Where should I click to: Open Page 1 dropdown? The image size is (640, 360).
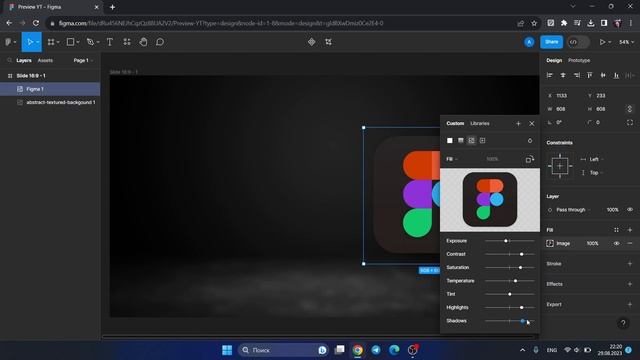pyautogui.click(x=83, y=60)
